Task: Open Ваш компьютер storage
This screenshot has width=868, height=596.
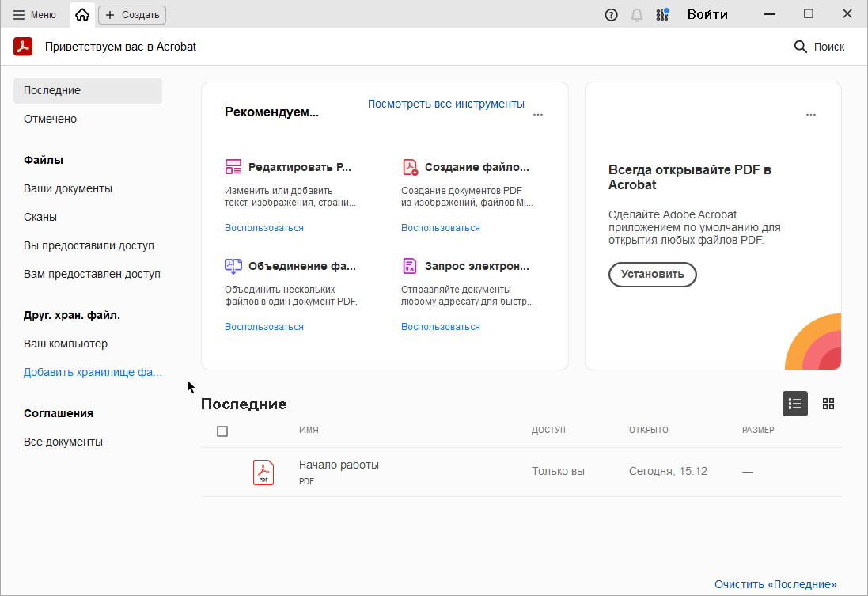Action: click(66, 344)
